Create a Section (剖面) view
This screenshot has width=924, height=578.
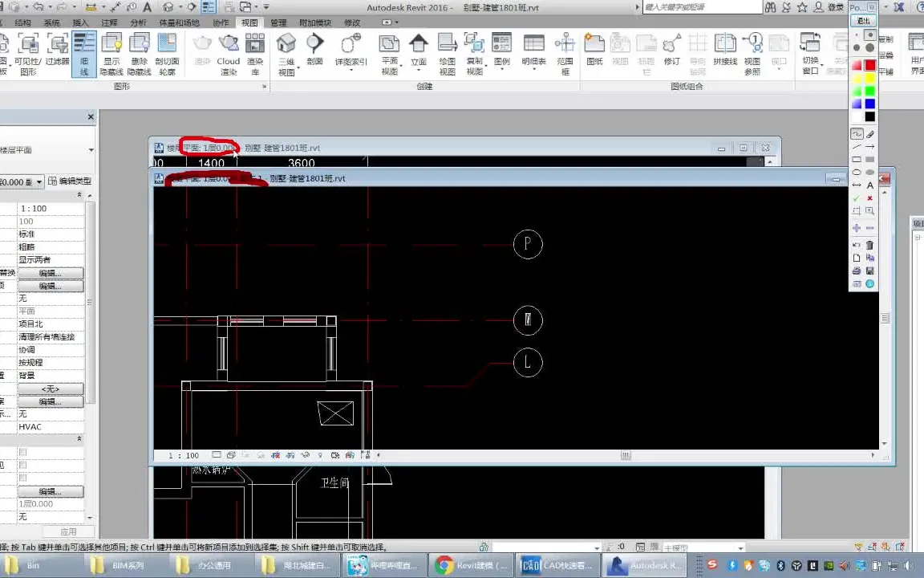314,50
